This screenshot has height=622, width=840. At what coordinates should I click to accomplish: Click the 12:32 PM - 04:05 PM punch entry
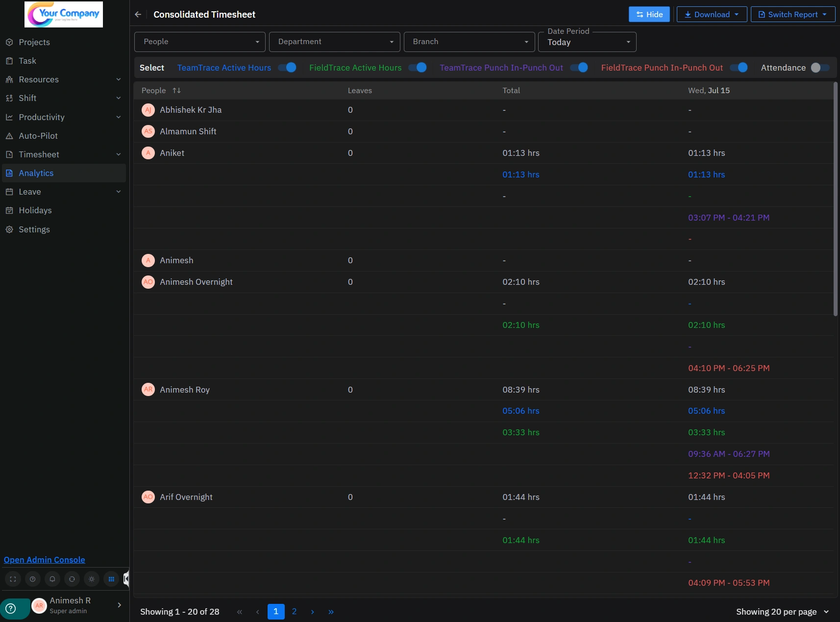729,475
